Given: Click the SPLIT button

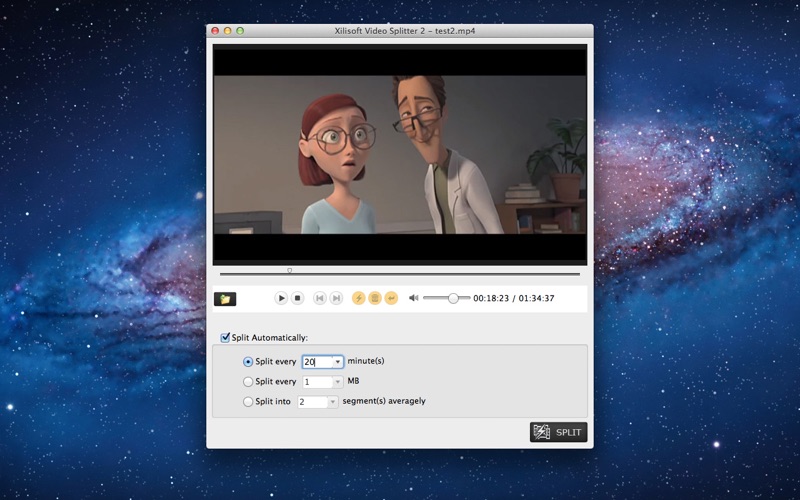Looking at the screenshot, I should [x=559, y=432].
